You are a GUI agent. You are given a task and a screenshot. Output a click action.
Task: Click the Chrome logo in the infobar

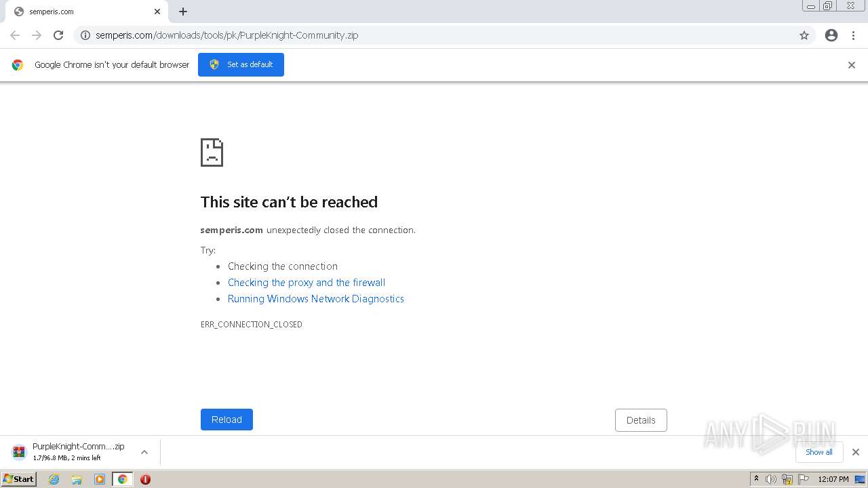pos(18,65)
